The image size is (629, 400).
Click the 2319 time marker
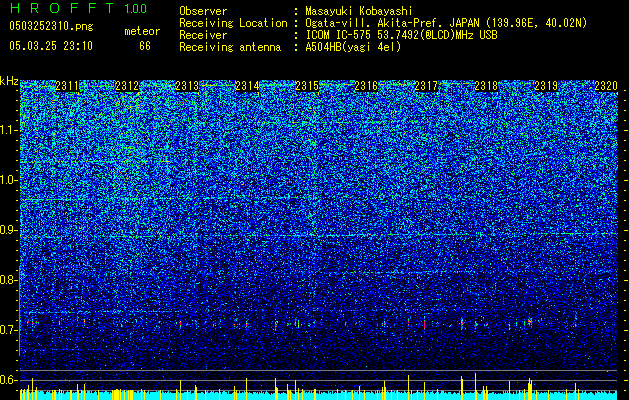[546, 86]
